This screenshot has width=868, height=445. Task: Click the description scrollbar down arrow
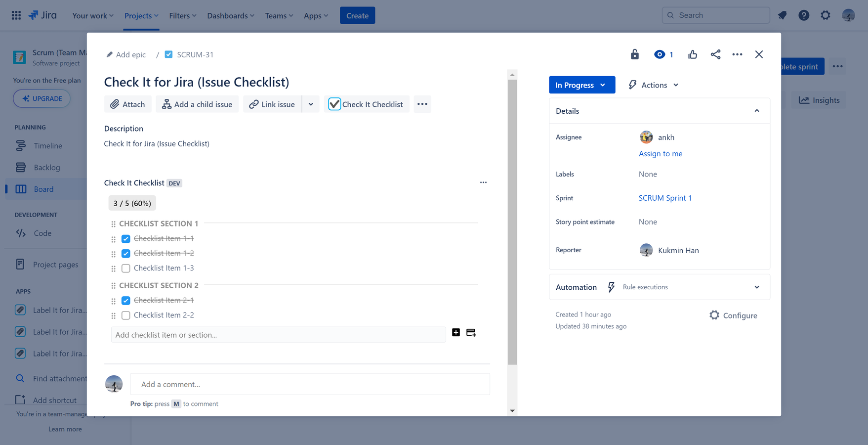point(512,410)
